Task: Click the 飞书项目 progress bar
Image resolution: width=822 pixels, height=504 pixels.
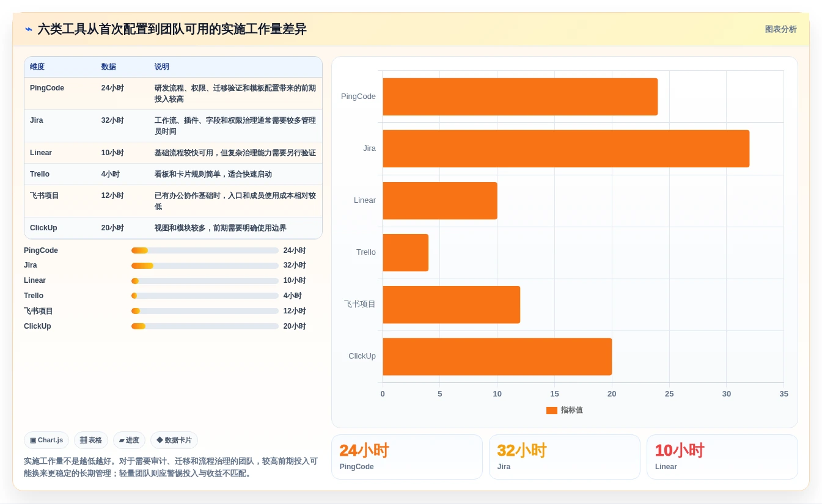Action: click(205, 311)
